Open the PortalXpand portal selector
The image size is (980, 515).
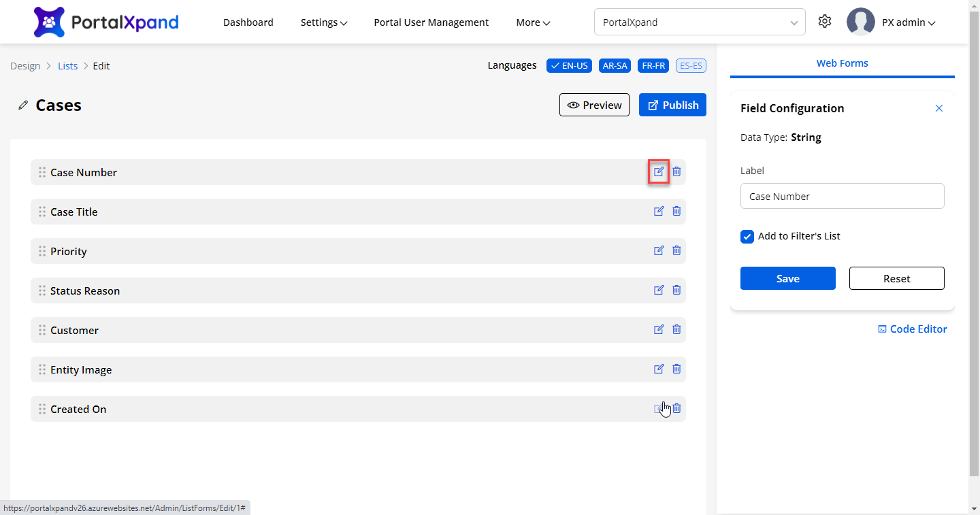point(700,22)
